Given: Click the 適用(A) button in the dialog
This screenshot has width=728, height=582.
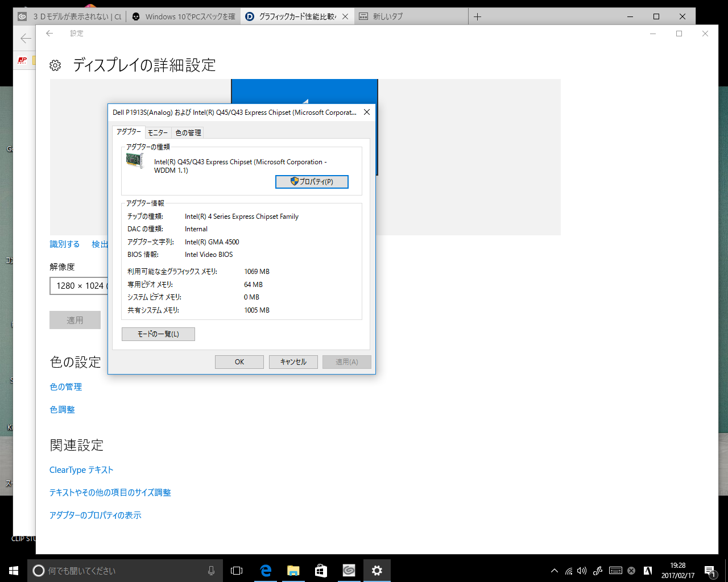Looking at the screenshot, I should (347, 362).
